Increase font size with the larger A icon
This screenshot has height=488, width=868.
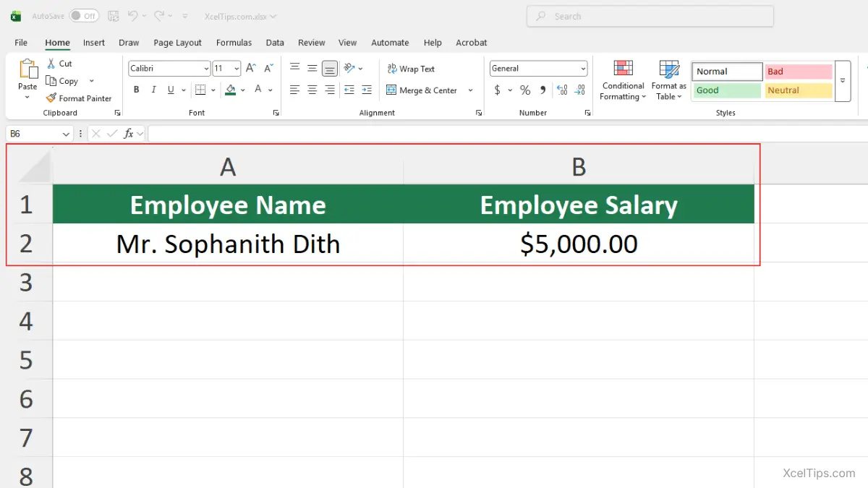(x=251, y=69)
